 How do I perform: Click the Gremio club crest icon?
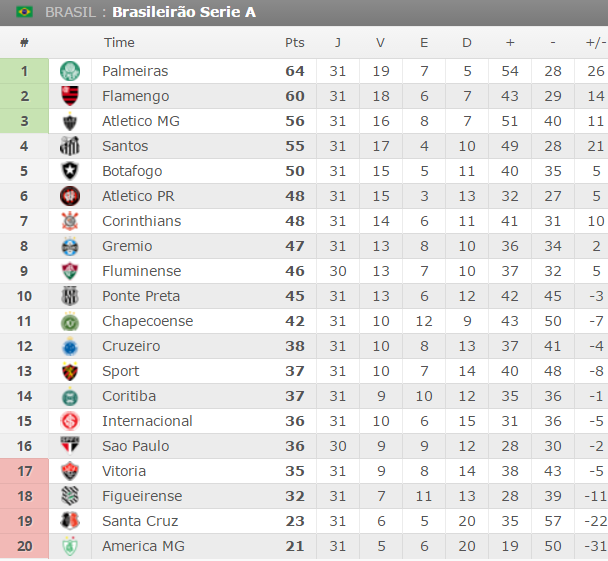(x=69, y=246)
